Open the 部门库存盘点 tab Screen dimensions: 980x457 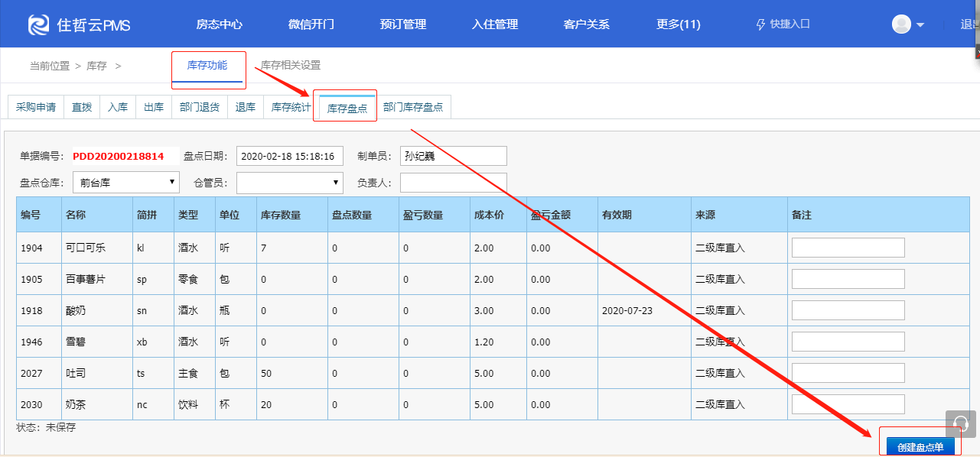(413, 107)
